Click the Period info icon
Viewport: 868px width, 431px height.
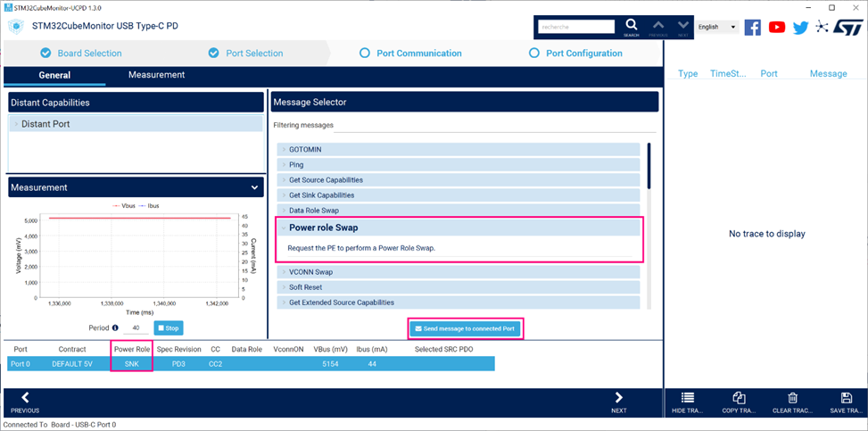tap(115, 328)
